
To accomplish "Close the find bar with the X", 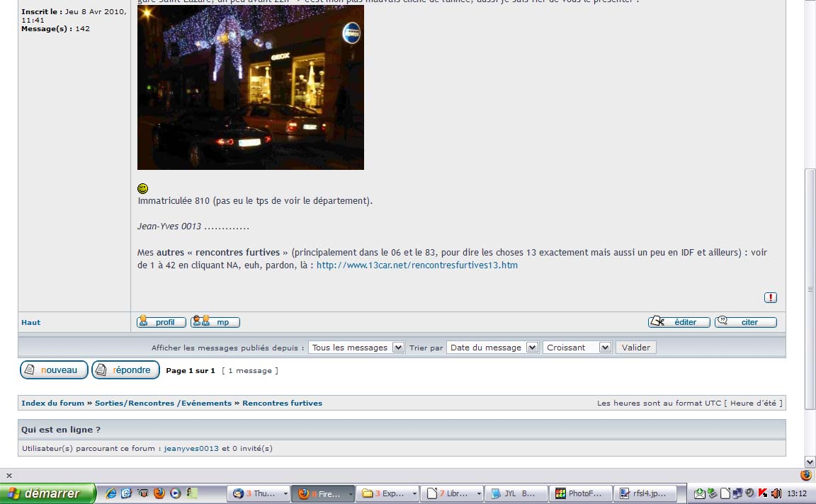I will (x=8, y=476).
